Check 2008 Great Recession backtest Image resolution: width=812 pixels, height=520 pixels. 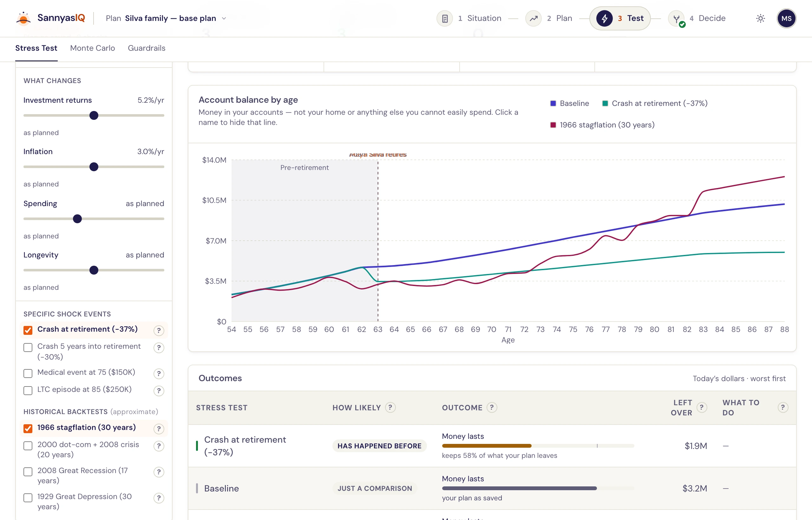[28, 472]
